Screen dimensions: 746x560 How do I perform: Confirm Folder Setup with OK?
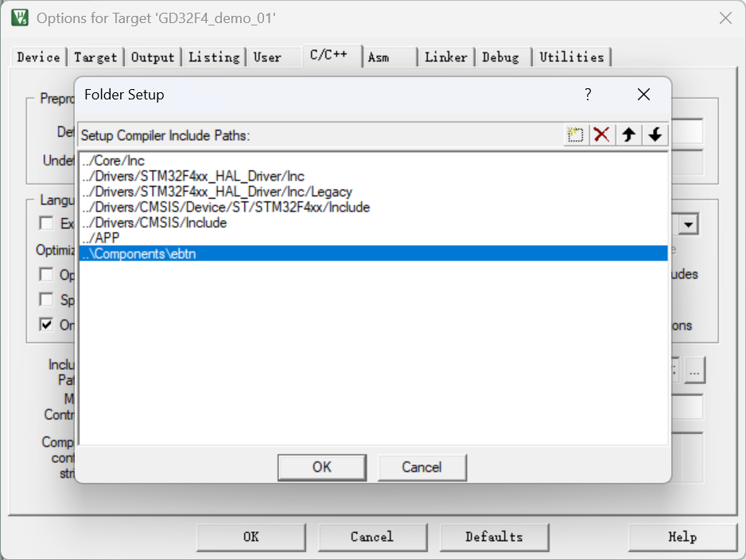pyautogui.click(x=322, y=467)
